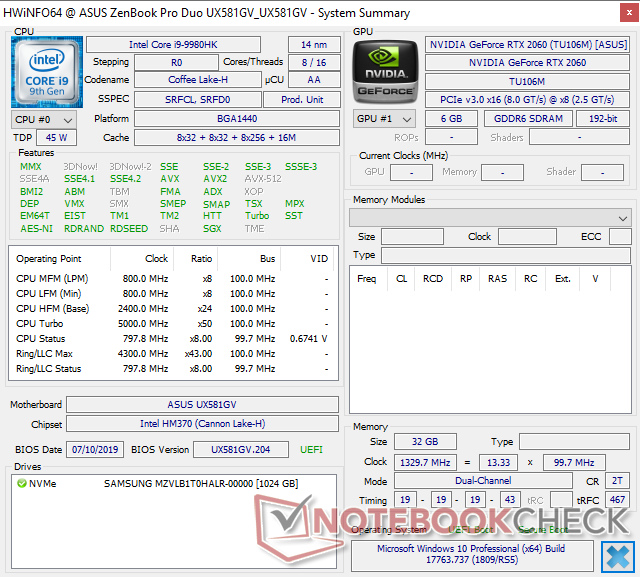
Task: Open the GPU #1 selector dropdown
Action: (384, 119)
